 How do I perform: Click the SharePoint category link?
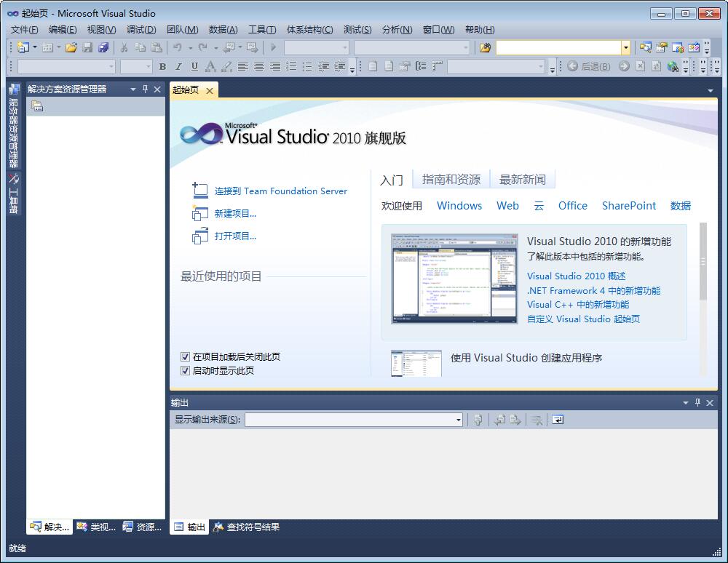point(629,205)
